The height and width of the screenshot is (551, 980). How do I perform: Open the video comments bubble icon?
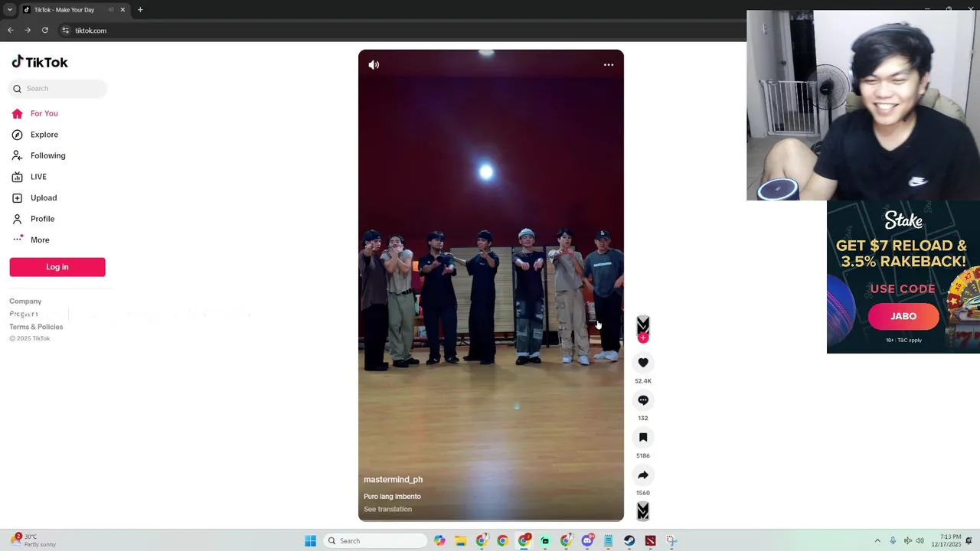tap(643, 400)
